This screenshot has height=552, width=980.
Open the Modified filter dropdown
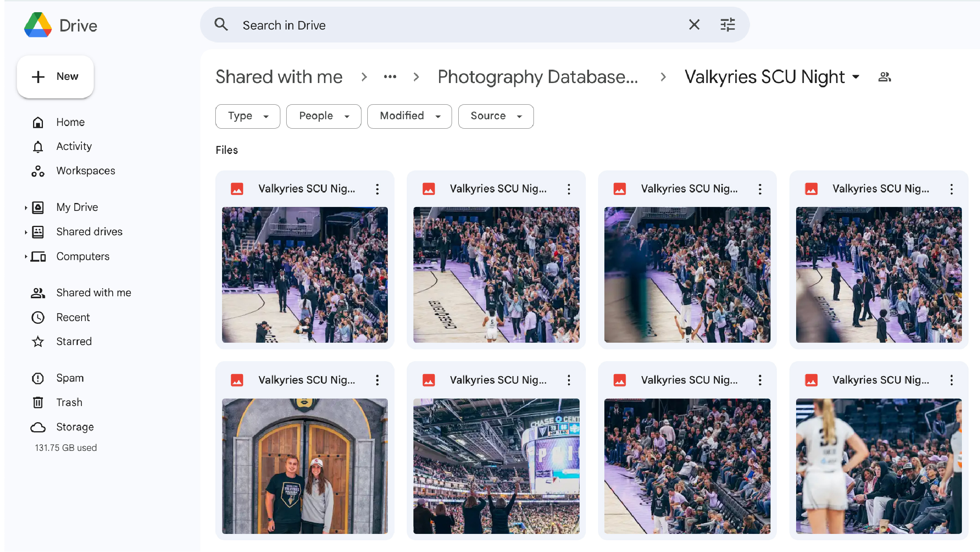(x=409, y=116)
